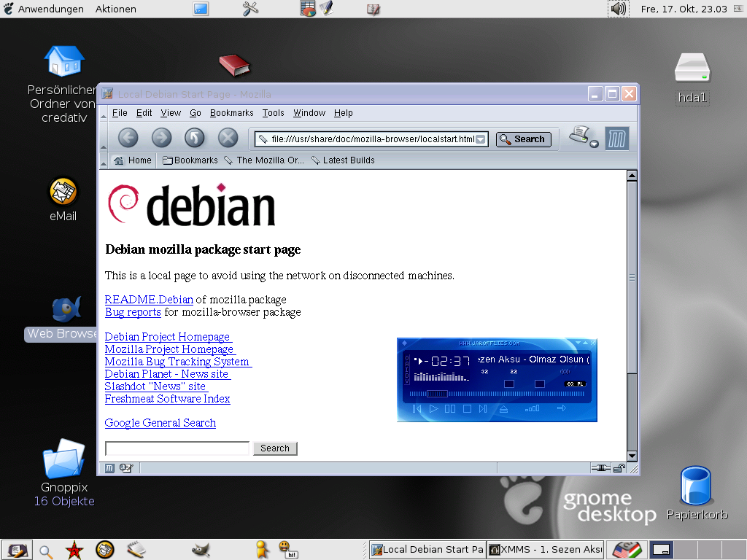This screenshot has width=747, height=560.
Task: Pause playback in XMMS
Action: point(449,408)
